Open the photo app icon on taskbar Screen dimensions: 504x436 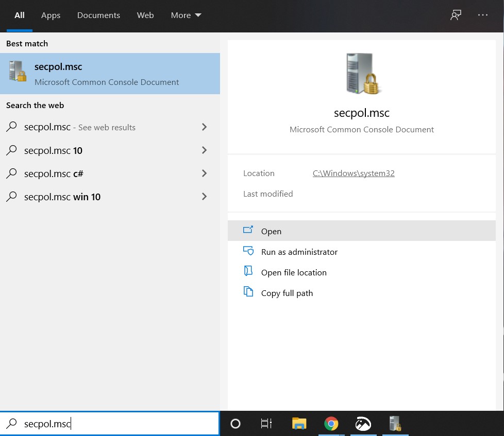coord(363,424)
